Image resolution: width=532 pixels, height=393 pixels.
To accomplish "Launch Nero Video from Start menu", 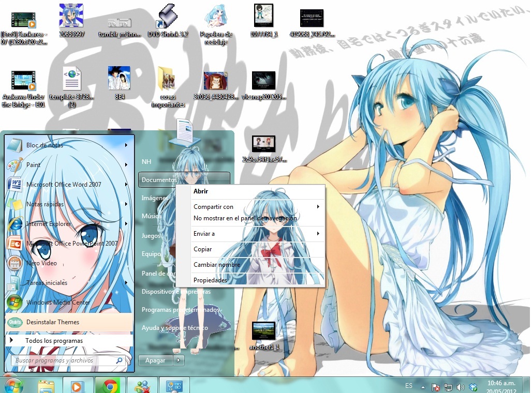I will tap(69, 263).
